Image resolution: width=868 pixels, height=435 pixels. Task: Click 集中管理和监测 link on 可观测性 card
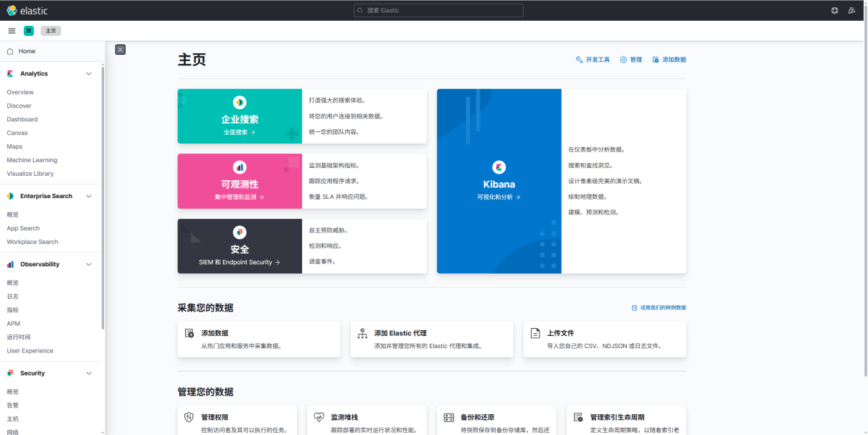(240, 197)
